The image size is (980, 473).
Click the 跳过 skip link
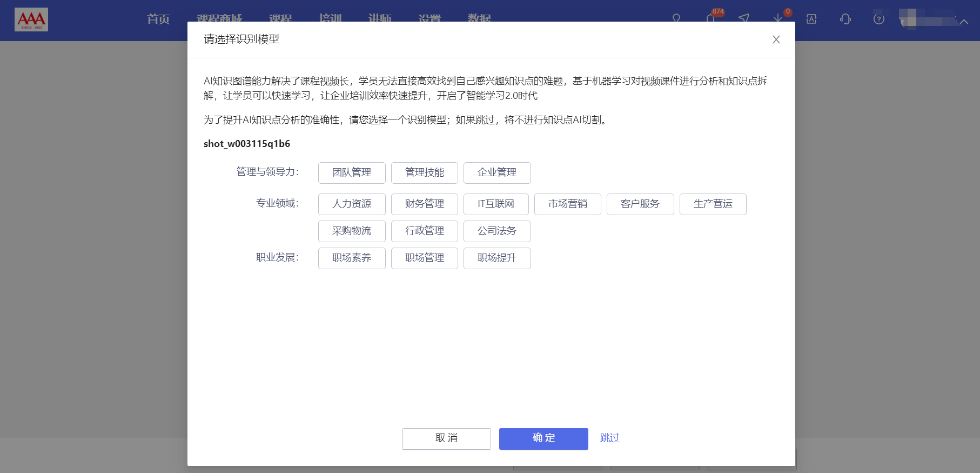click(610, 438)
